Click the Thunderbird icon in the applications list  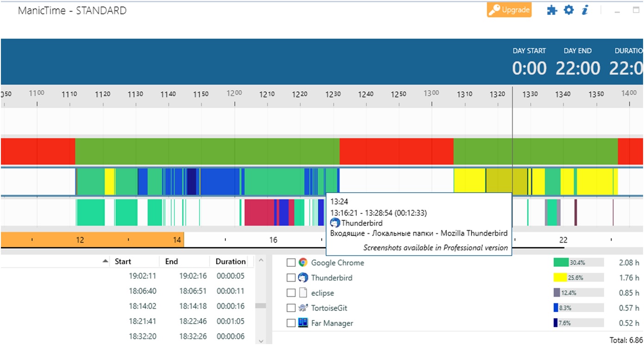[303, 278]
